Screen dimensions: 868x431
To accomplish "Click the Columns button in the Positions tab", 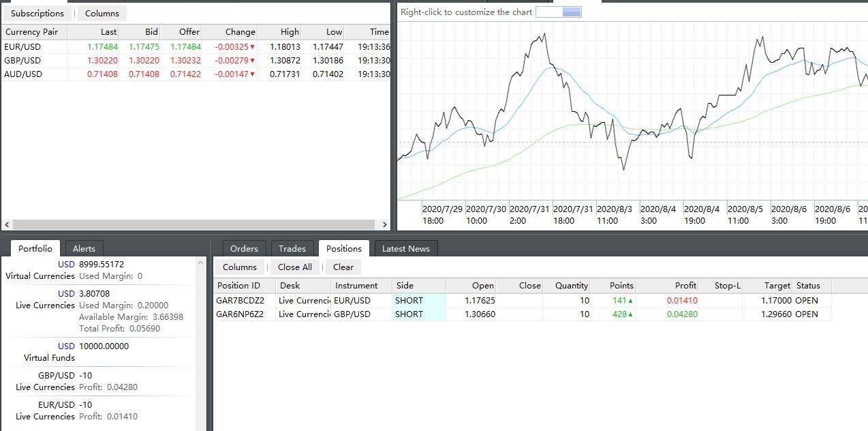I will (240, 267).
